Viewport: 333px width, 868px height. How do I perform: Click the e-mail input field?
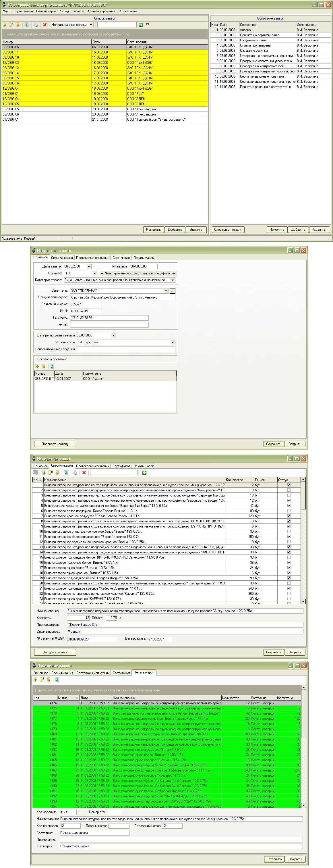click(109, 325)
